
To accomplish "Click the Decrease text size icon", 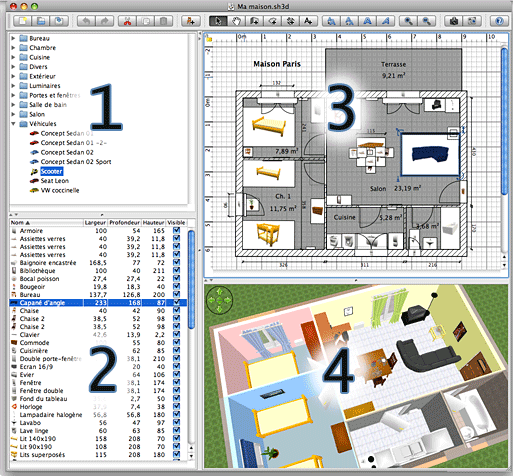I will (349, 21).
